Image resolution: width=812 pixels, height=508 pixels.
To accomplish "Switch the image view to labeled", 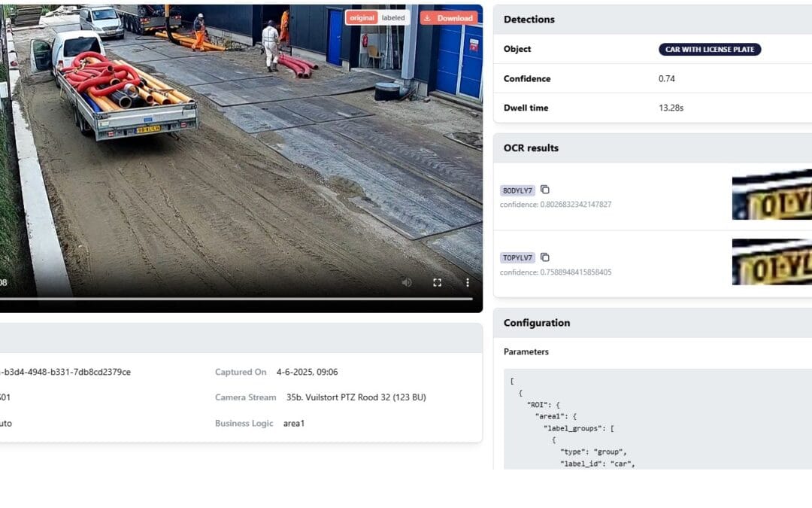I will tap(393, 18).
